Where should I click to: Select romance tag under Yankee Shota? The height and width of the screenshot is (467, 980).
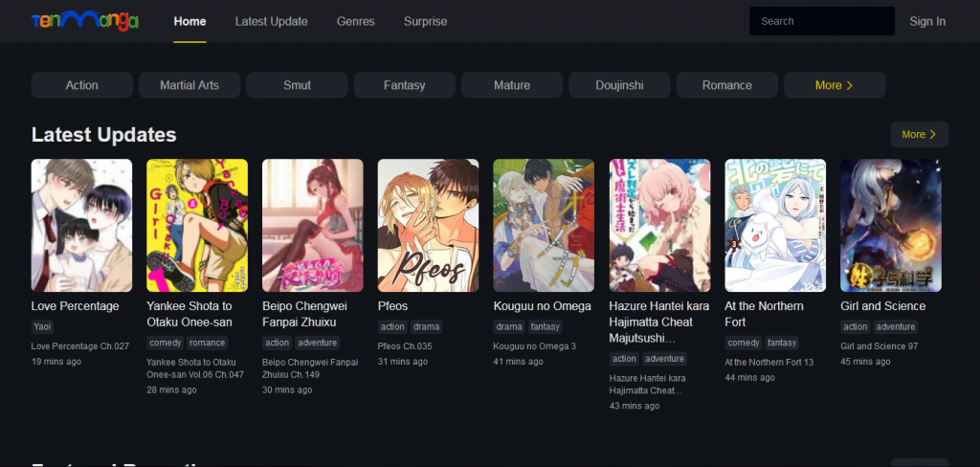point(207,343)
